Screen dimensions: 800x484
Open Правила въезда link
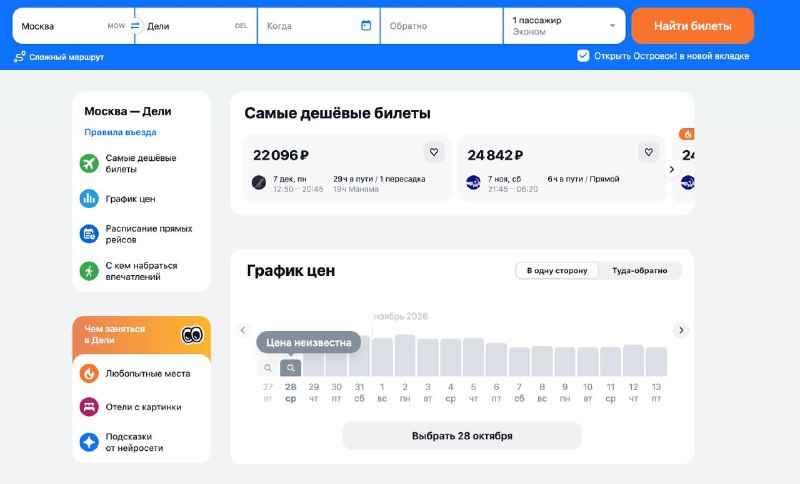coord(120,132)
